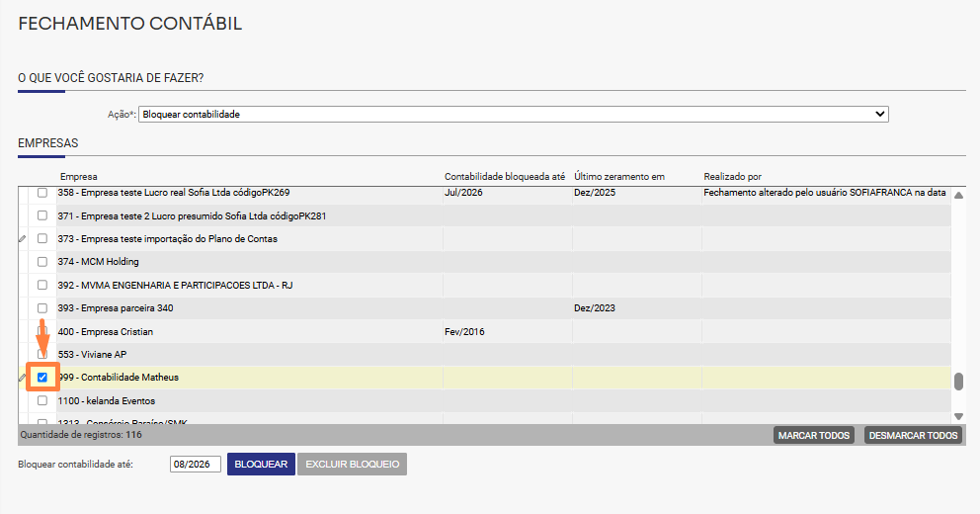The width and height of the screenshot is (980, 514).
Task: Click the Empresa column header
Action: (79, 177)
